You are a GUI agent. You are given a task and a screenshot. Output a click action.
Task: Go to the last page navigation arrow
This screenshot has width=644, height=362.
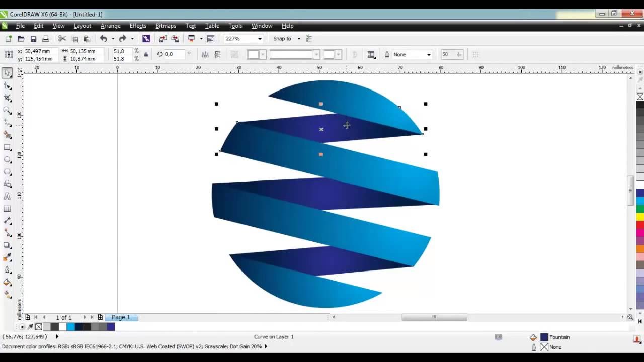[x=92, y=317]
